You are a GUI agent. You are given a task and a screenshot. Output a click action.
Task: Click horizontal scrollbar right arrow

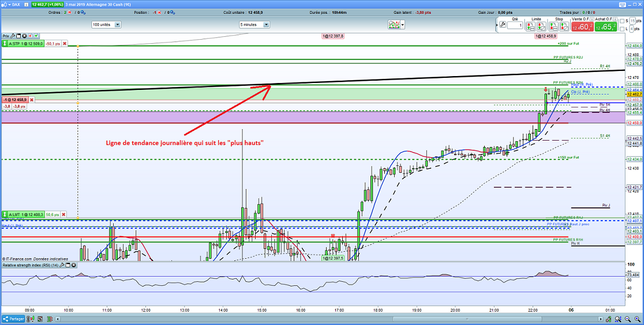click(x=601, y=319)
